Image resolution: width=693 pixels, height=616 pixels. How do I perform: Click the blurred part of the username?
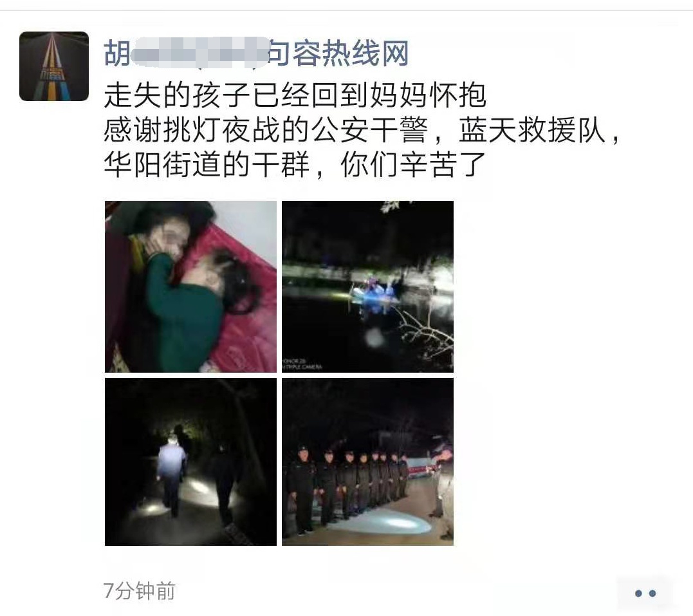[200, 53]
